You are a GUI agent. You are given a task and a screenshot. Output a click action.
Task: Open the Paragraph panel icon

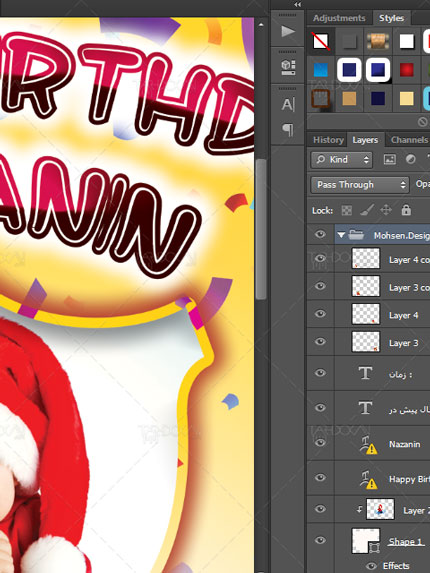(x=288, y=129)
